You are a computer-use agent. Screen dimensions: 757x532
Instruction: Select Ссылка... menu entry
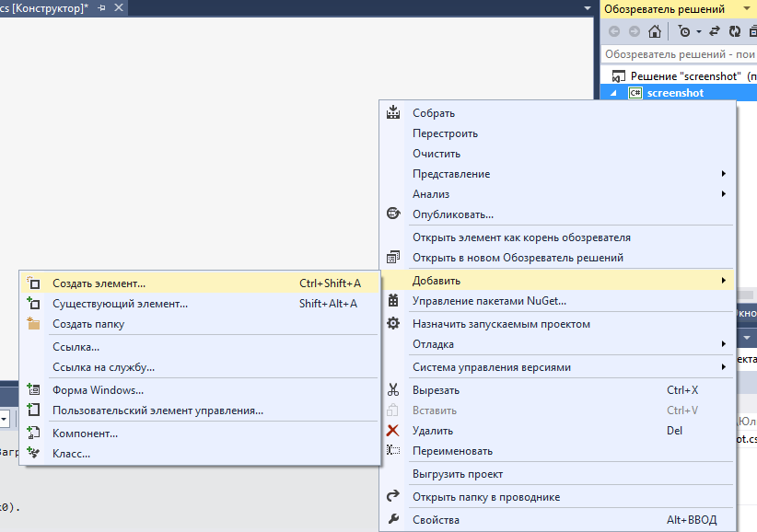[199, 347]
